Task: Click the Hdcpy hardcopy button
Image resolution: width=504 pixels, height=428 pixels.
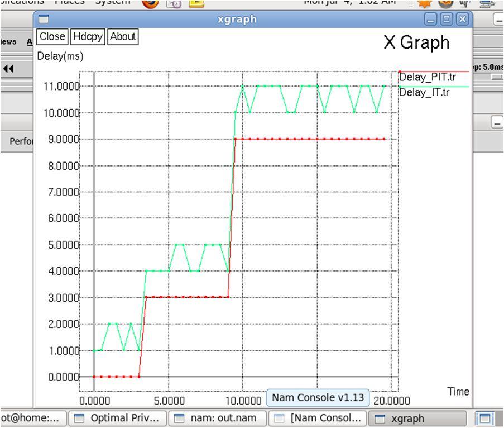Action: coord(88,36)
